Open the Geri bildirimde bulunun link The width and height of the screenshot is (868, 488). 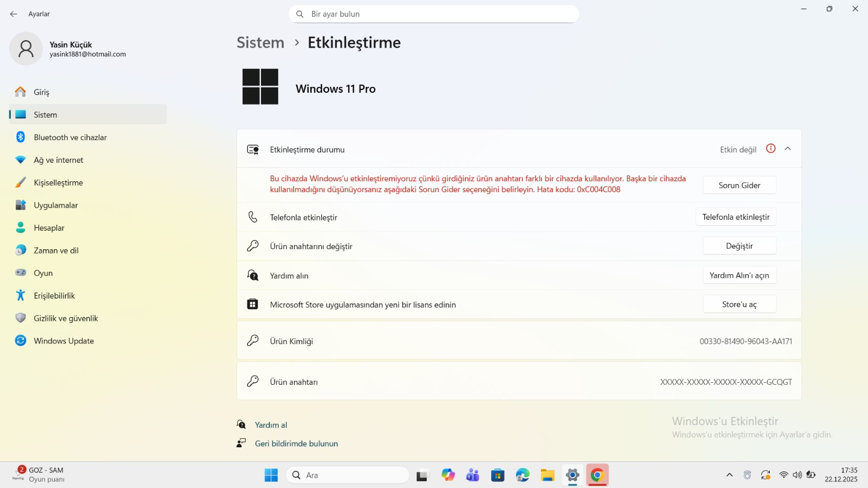tap(296, 443)
